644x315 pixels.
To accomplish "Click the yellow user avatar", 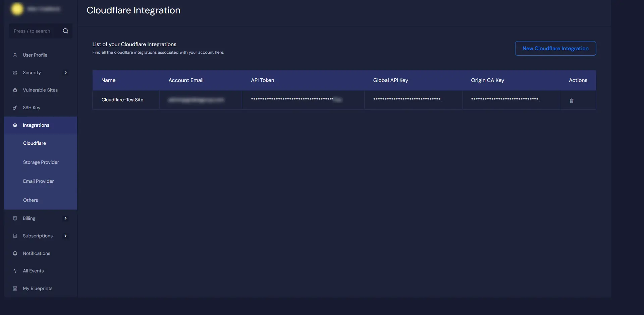I will (17, 9).
